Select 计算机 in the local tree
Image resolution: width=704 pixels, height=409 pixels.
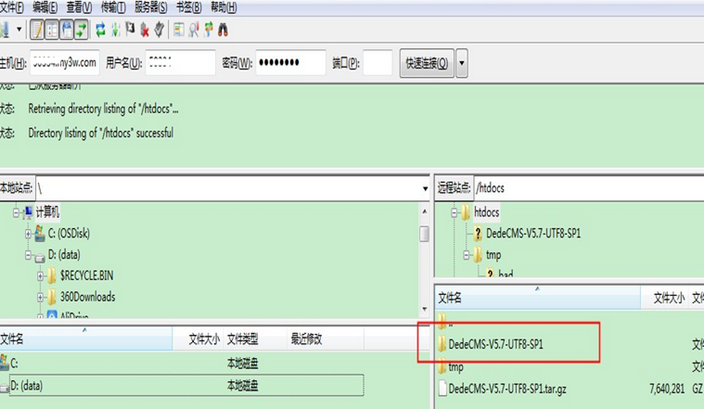[47, 212]
